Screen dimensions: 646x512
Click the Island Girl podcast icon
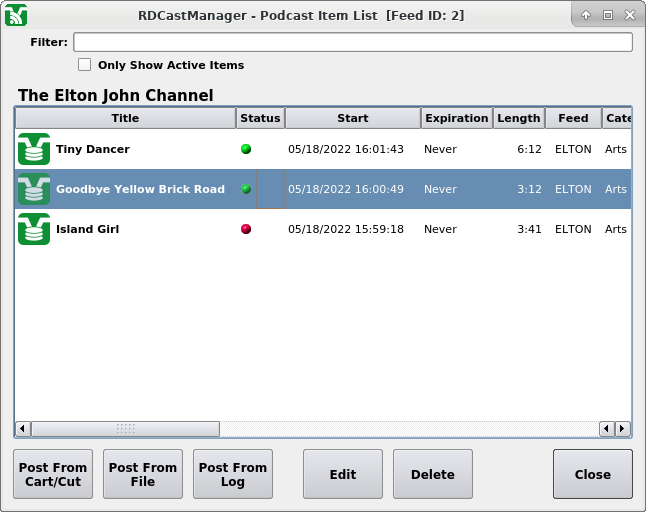(34, 229)
